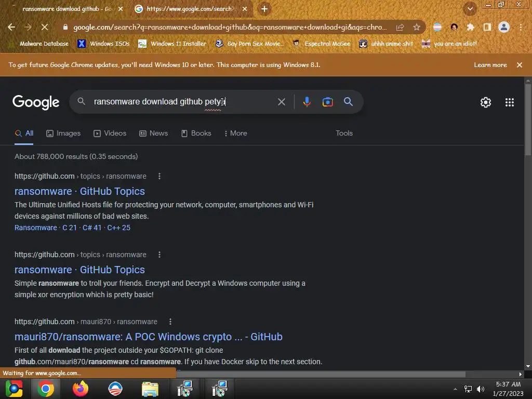Open the Extensions puzzle icon
This screenshot has width=532, height=399.
click(x=470, y=27)
